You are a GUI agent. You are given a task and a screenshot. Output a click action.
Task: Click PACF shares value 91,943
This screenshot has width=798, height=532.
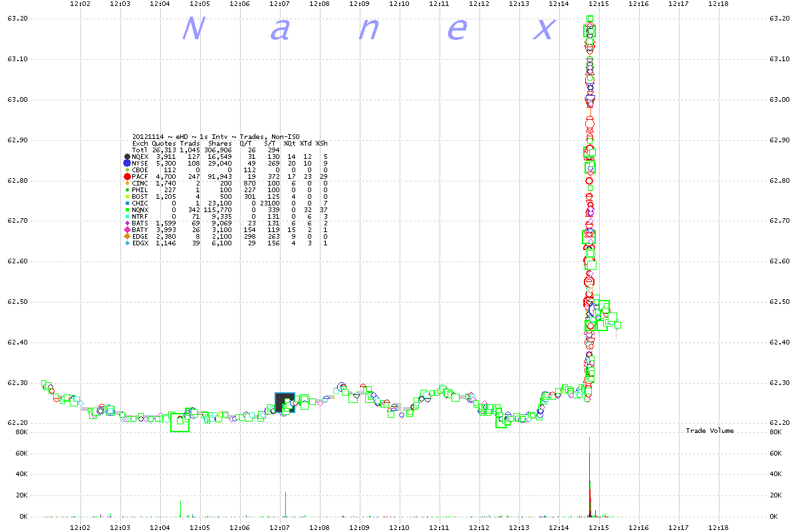point(219,176)
